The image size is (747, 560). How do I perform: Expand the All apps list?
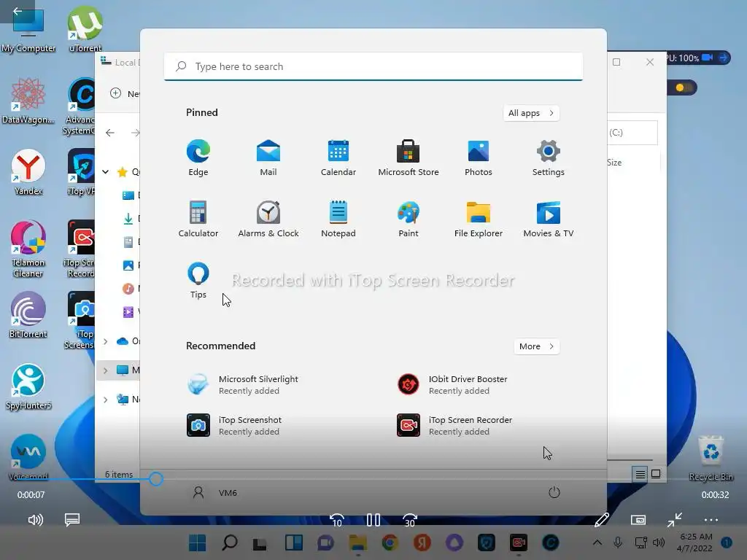tap(531, 113)
